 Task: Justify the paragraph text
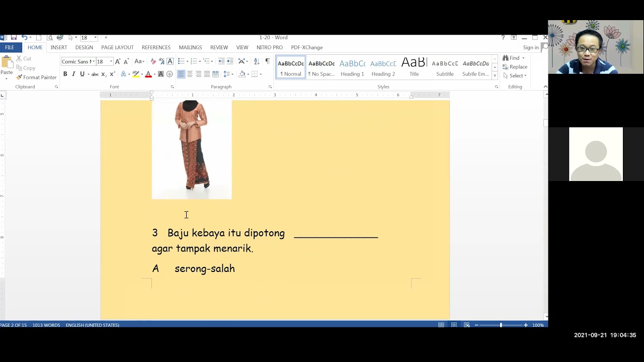pos(207,74)
